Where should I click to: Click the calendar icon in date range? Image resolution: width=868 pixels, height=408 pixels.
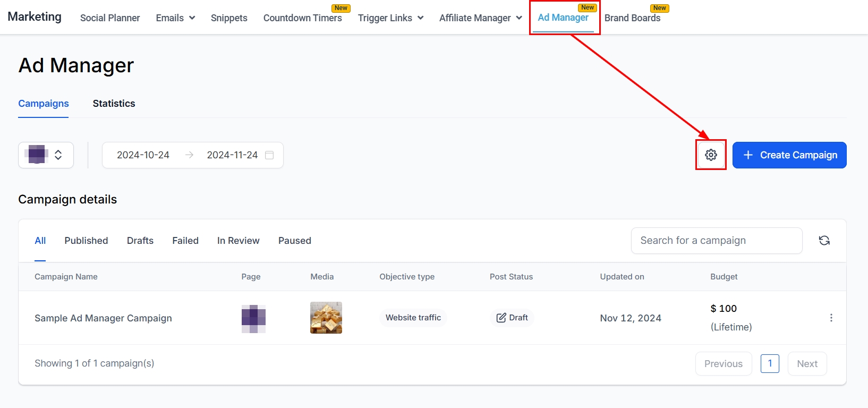click(269, 155)
